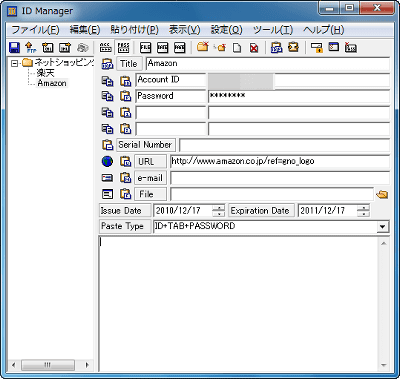Click the clipboard paste icon beside Account ID
Image resolution: width=400 pixels, height=379 pixels.
(x=125, y=80)
